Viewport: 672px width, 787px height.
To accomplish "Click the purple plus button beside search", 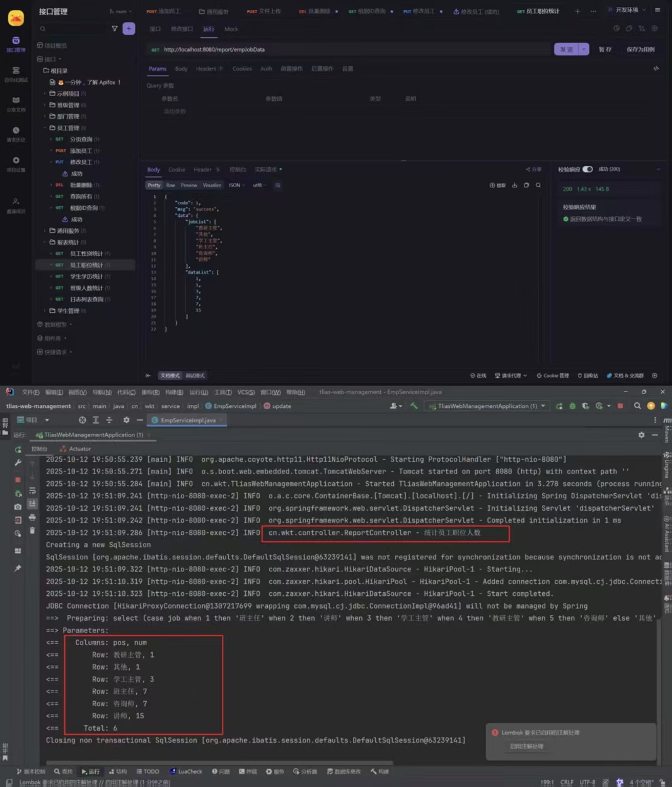I will click(129, 28).
